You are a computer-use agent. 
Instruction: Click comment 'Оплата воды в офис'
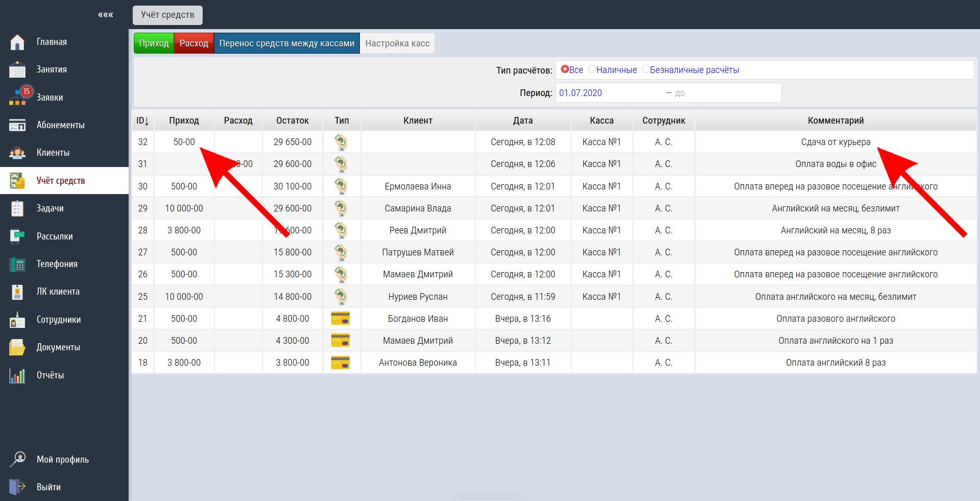[x=836, y=164]
